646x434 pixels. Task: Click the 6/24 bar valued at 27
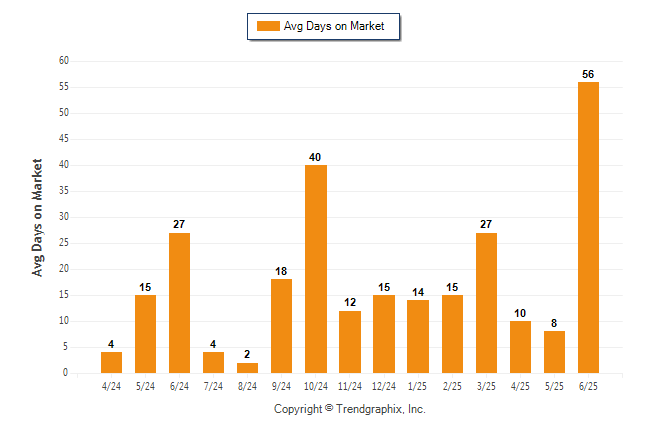click(x=179, y=303)
